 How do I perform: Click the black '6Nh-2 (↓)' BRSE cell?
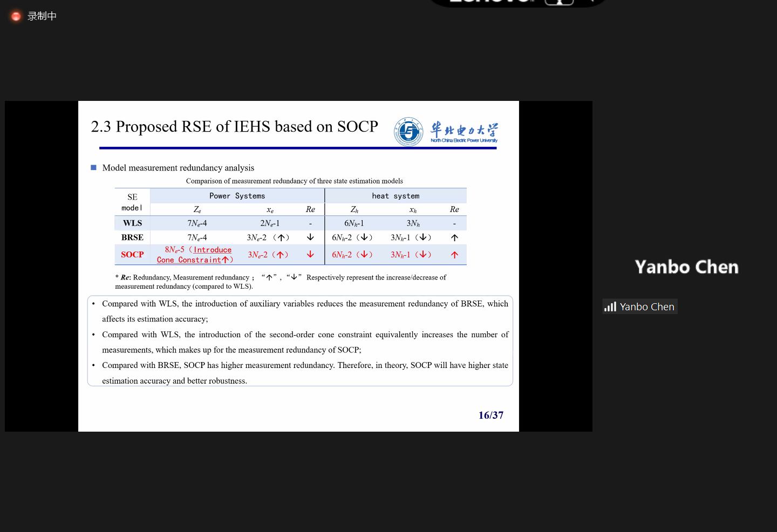(x=352, y=237)
